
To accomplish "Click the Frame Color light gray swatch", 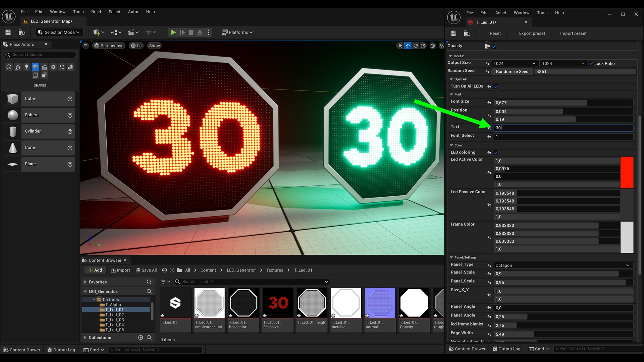I will [x=627, y=237].
